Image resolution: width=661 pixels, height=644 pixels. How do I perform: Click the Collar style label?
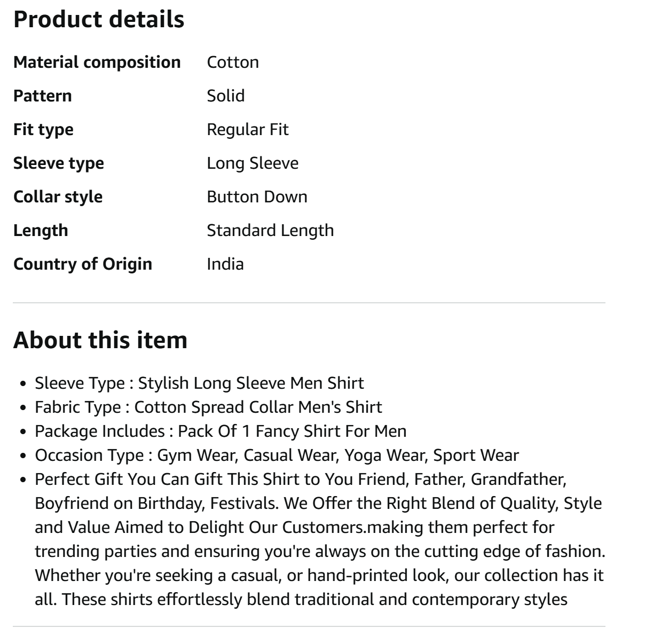coord(58,197)
